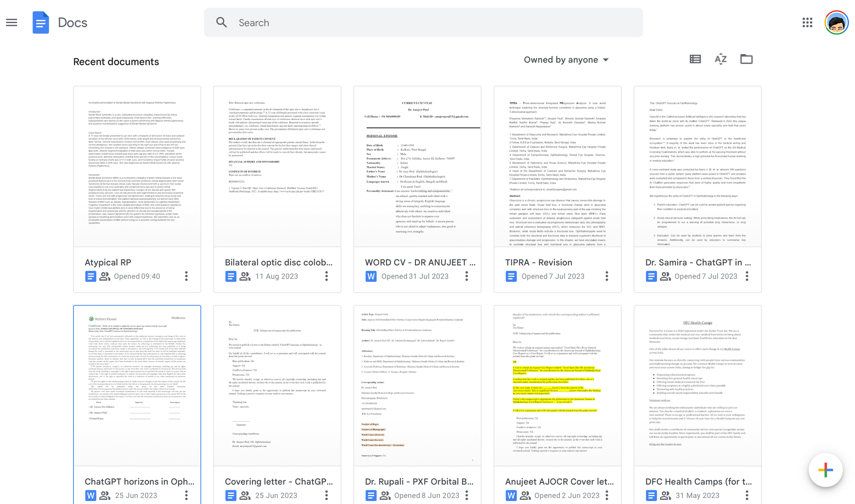Open more options for Covering letter document

coord(326,495)
